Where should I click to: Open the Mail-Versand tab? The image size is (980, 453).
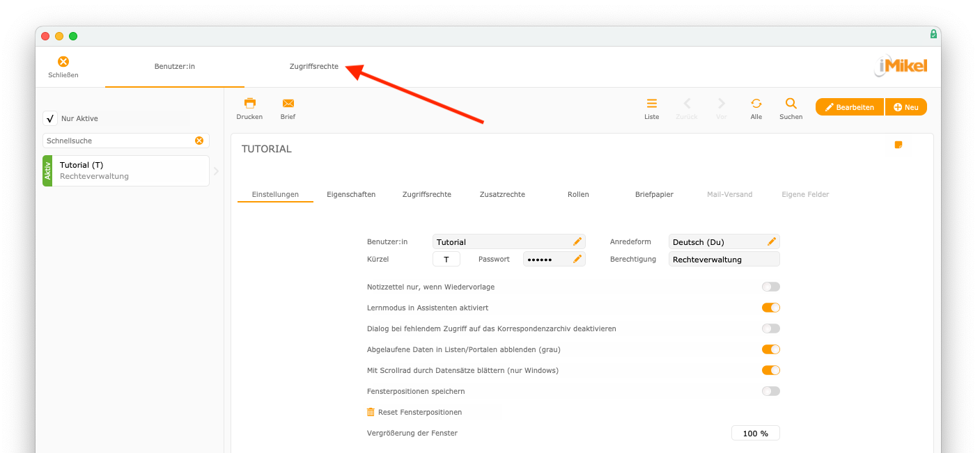(x=729, y=194)
